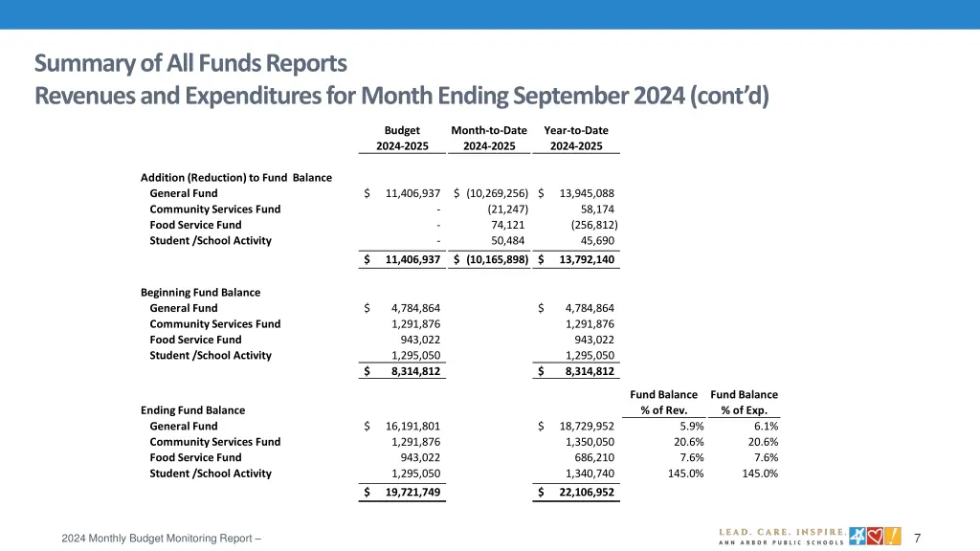980x551 pixels.
Task: Click "Student /School Activity" under Ending Fund Balance
Action: point(210,474)
